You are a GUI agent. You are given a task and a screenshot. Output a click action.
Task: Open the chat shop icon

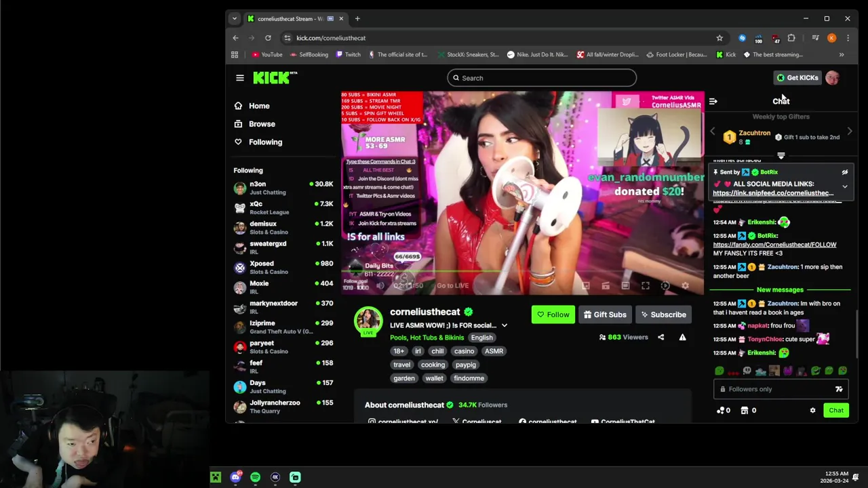[x=748, y=410]
